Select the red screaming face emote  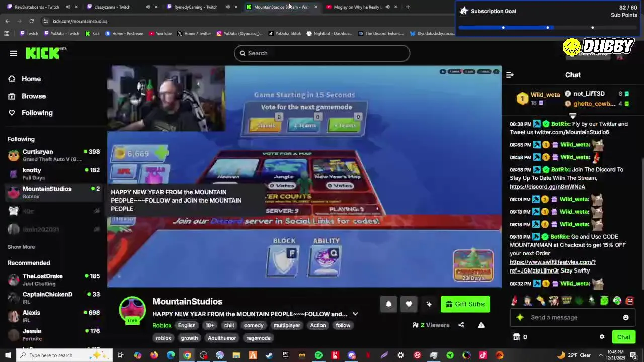(630, 301)
